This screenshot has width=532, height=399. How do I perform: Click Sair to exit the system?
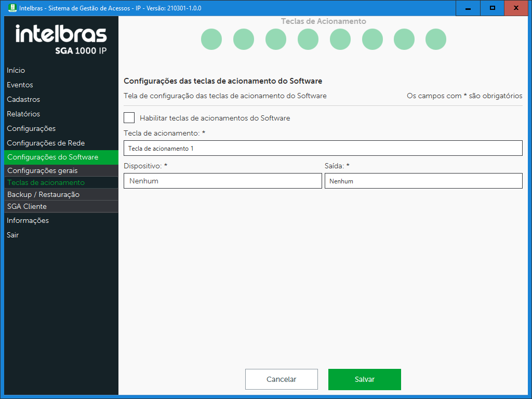click(x=13, y=235)
